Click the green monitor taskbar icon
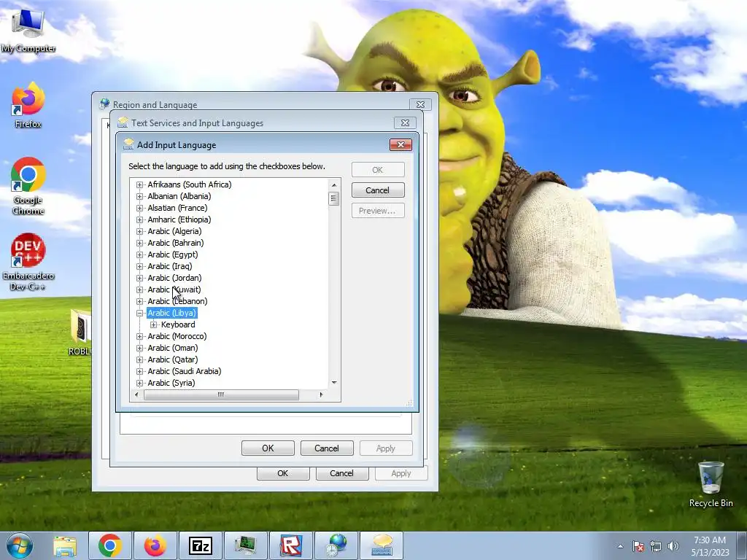The width and height of the screenshot is (747, 560). click(246, 545)
